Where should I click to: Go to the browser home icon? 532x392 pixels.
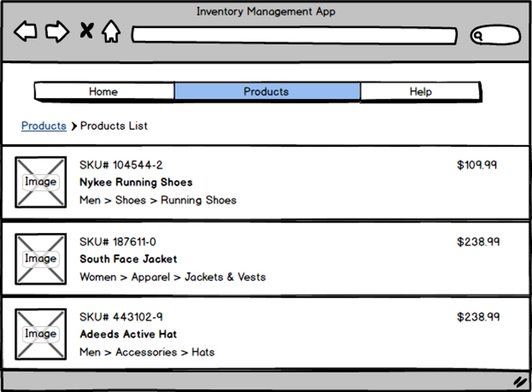point(111,32)
